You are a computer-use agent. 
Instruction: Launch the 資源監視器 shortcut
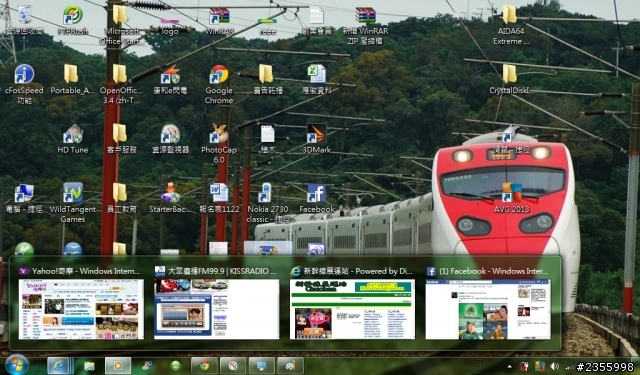[170, 133]
